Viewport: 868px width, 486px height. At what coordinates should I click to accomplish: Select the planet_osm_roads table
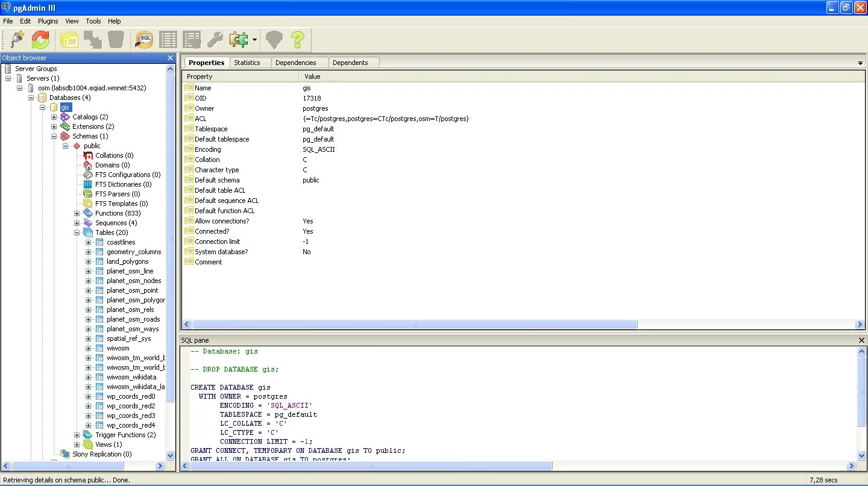(133, 319)
